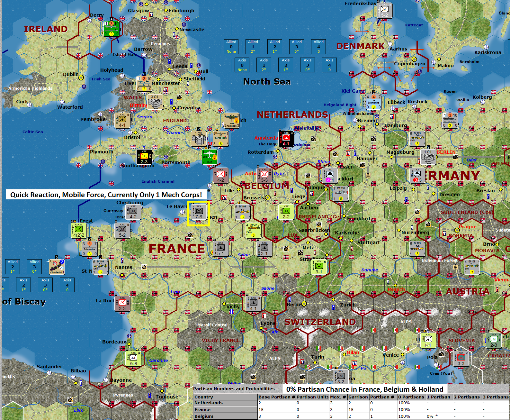Select the green fleet counter near Derry

click(x=111, y=29)
